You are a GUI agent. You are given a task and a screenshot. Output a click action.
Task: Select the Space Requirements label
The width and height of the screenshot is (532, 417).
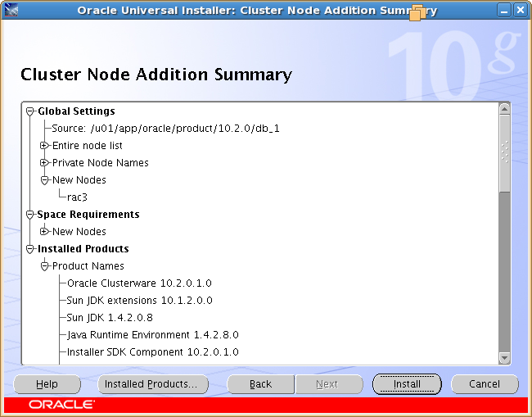pyautogui.click(x=88, y=215)
